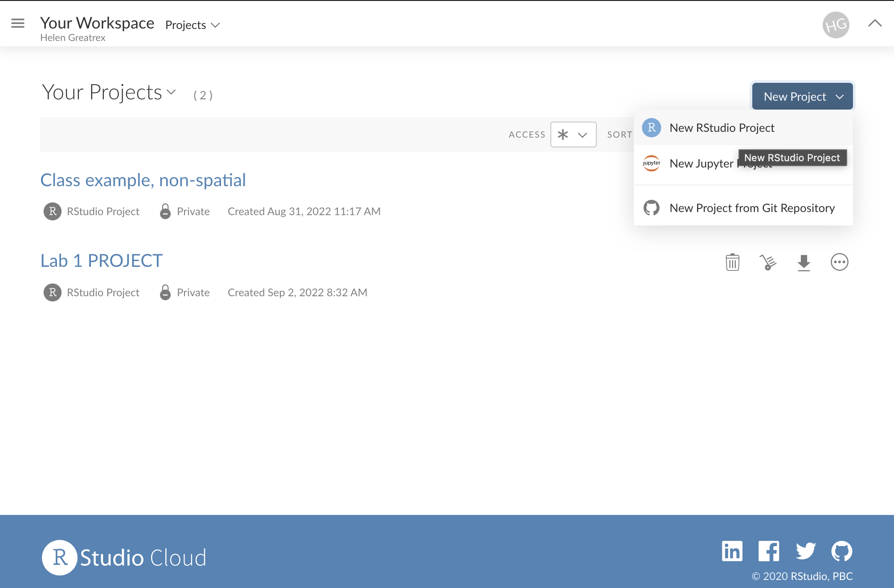
Task: Open RStudio's LinkedIn page from the footer
Action: pos(731,551)
